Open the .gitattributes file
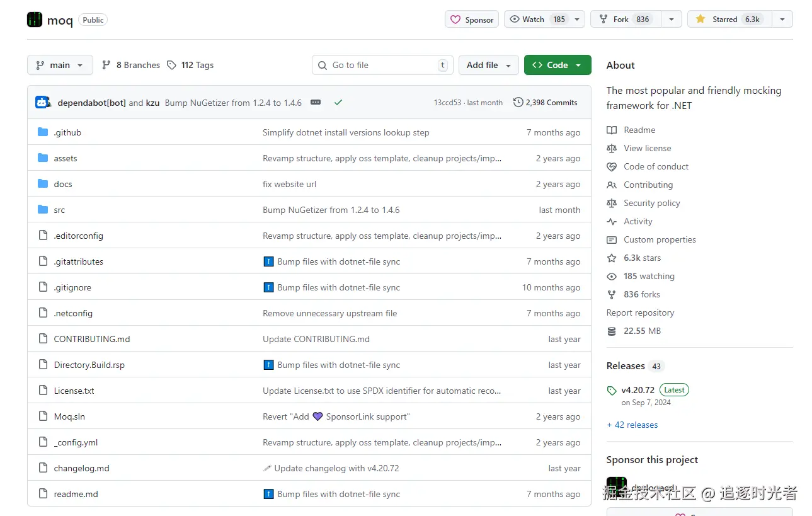This screenshot has height=516, width=812. [x=79, y=261]
